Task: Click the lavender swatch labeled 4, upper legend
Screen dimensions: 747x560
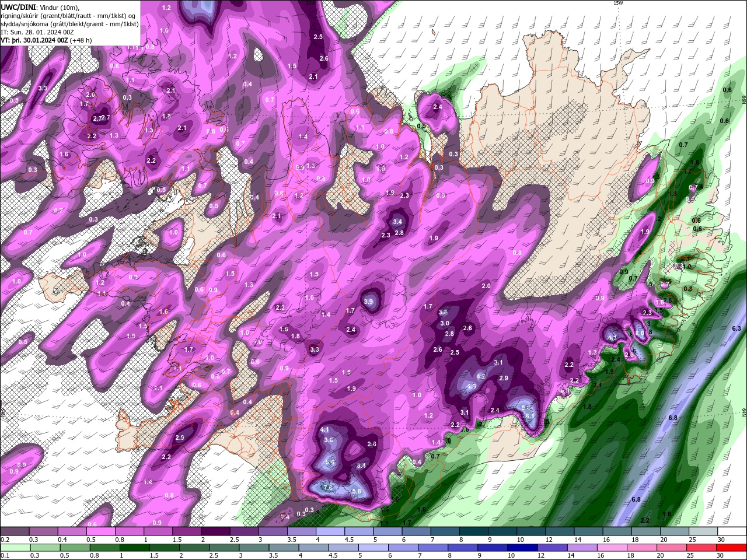Action: tap(330, 531)
